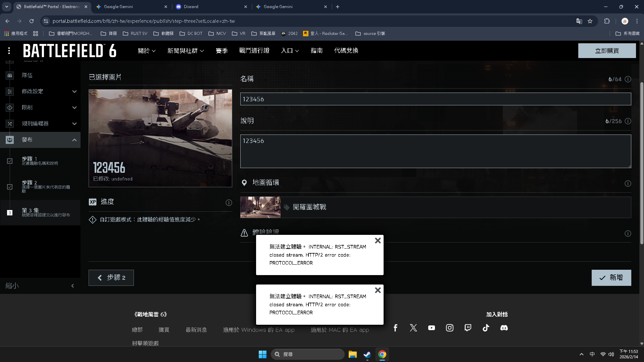Click the 發布 publish icon in sidebar

(10, 140)
